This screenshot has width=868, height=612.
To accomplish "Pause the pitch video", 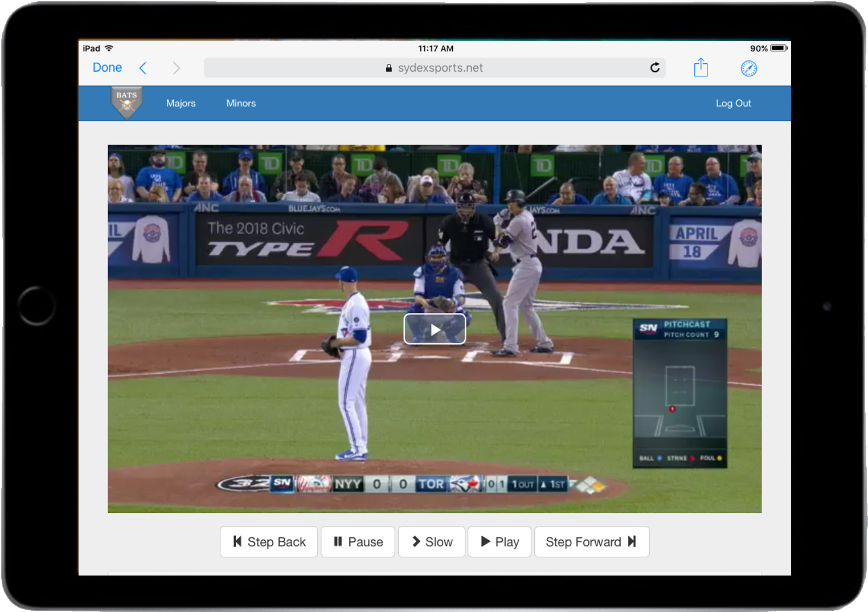I will pos(358,542).
